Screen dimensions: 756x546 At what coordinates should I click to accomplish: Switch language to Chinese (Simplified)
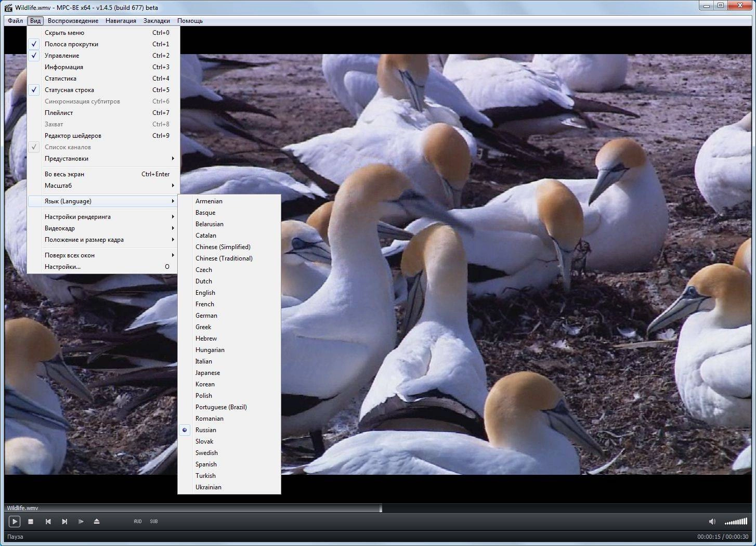pos(229,247)
